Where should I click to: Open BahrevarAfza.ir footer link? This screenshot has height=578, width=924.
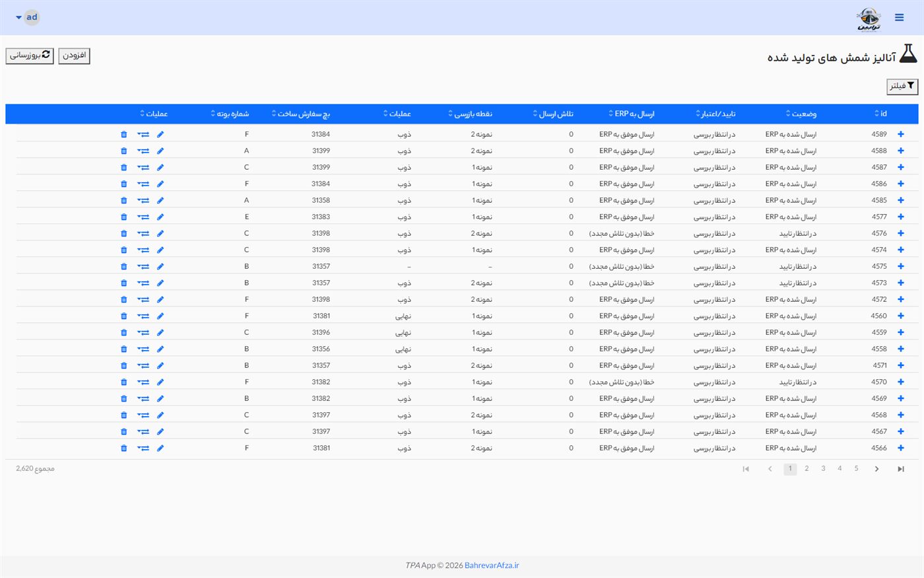tap(492, 565)
